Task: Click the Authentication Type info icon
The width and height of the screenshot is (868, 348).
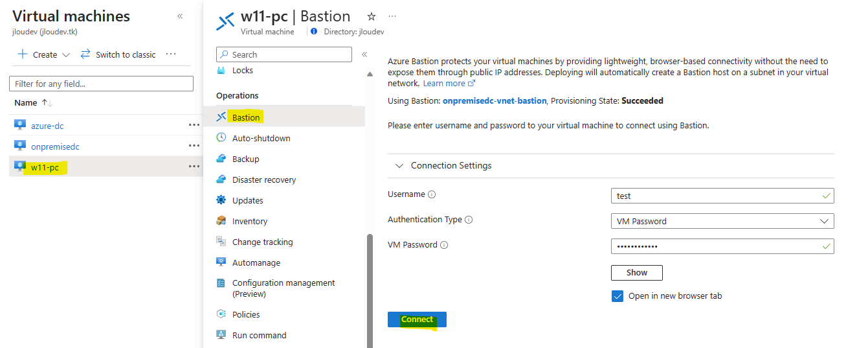Action: coord(469,220)
